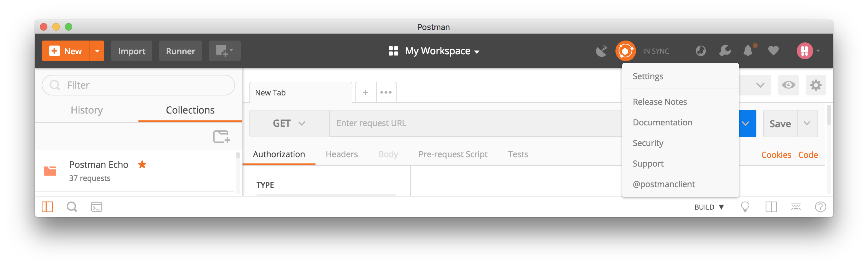Open the tab options ellipsis menu
868x267 pixels.
click(386, 92)
